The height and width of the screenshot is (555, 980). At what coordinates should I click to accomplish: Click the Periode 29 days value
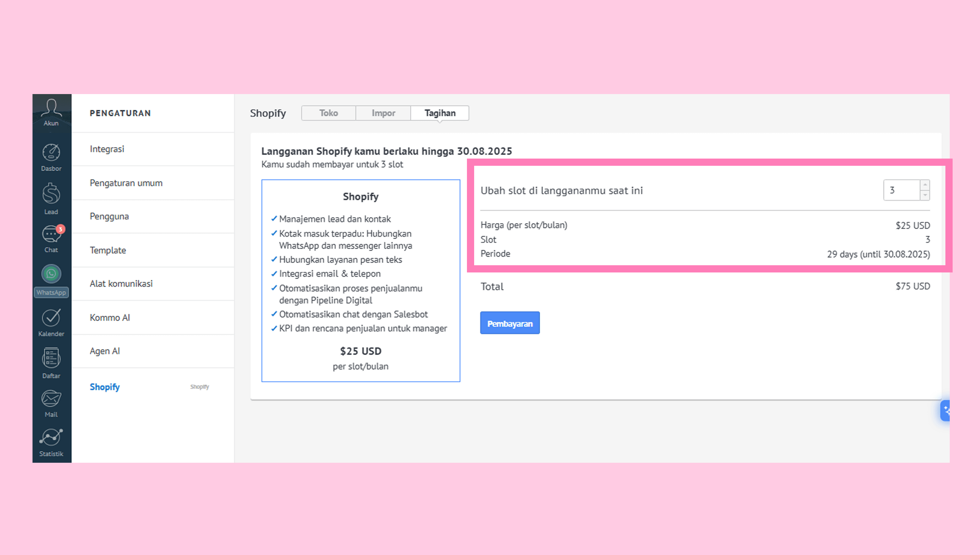(x=878, y=254)
